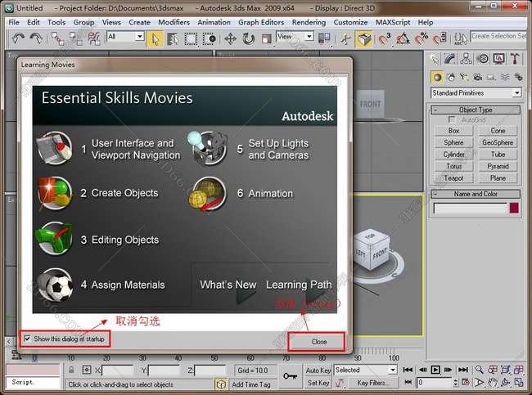Viewport: 532px width, 395px height.
Task: Select the Geometry category sphere icon
Action: (437, 78)
